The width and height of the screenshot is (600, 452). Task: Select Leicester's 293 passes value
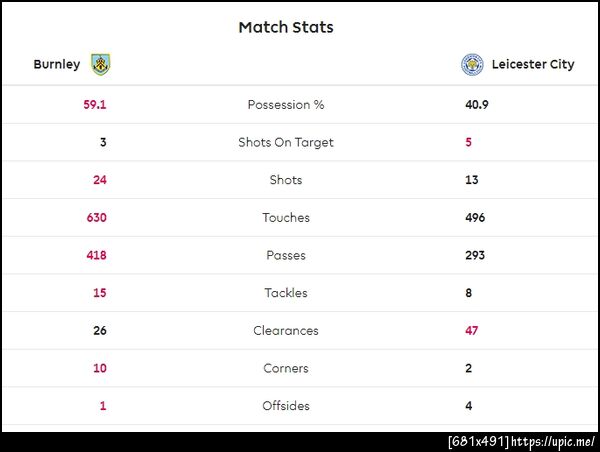tap(475, 256)
